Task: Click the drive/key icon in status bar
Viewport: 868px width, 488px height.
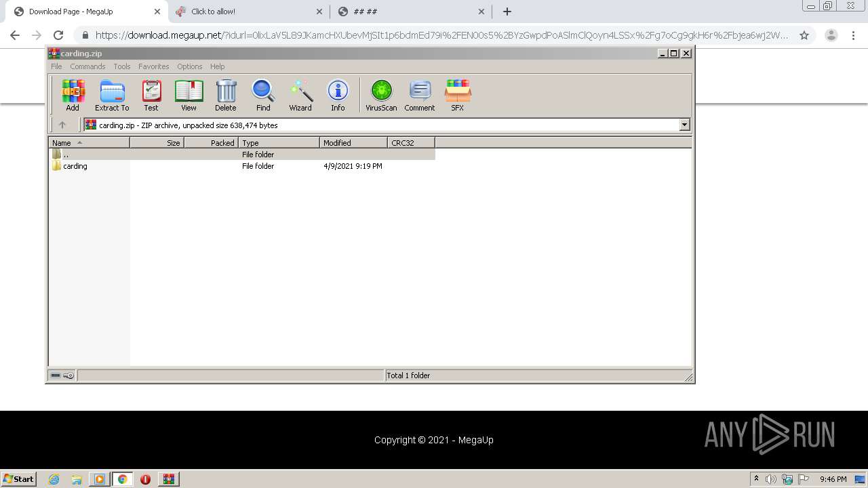Action: [x=62, y=375]
